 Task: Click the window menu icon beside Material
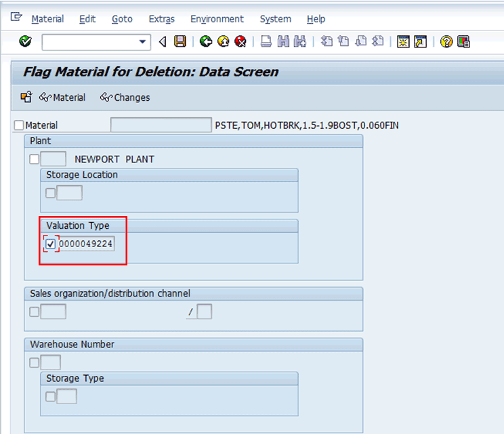(16, 17)
